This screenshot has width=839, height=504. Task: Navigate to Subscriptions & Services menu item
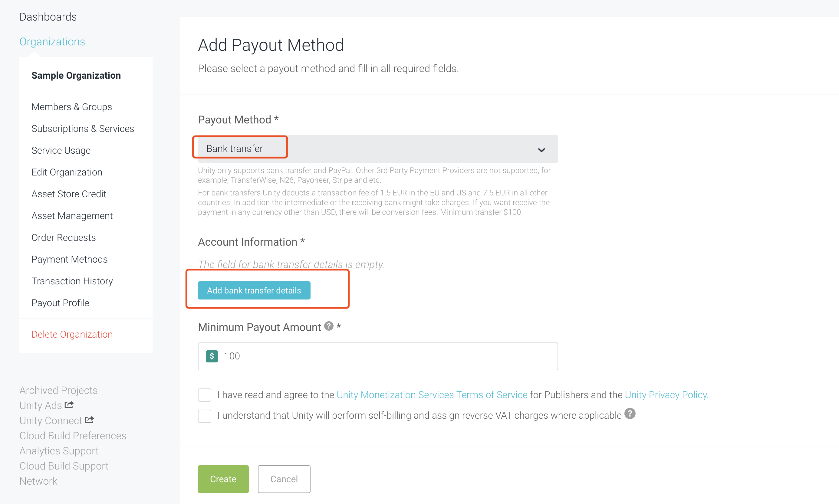tap(83, 129)
